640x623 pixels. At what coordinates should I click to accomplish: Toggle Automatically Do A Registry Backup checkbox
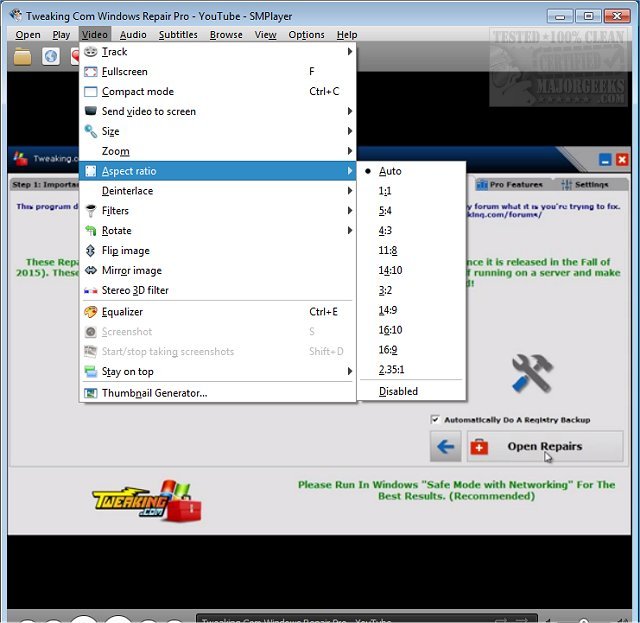point(435,420)
